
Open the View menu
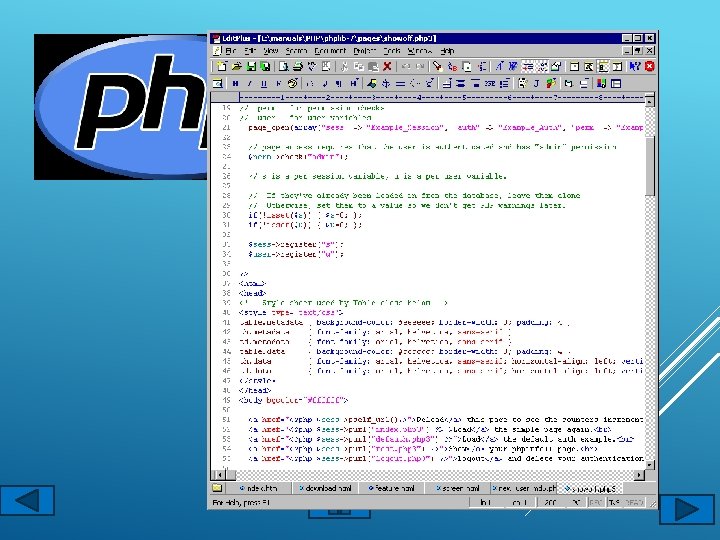point(270,51)
